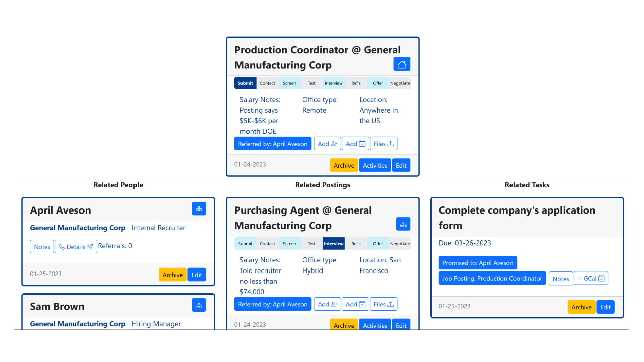
Task: Toggle the Offer stage on Purchasing Agent card
Action: (377, 243)
